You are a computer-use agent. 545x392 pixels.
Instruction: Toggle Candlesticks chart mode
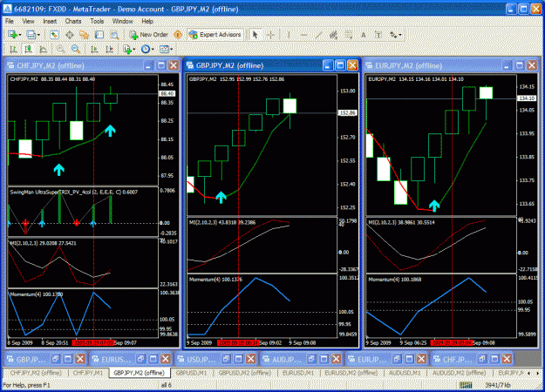click(x=29, y=50)
